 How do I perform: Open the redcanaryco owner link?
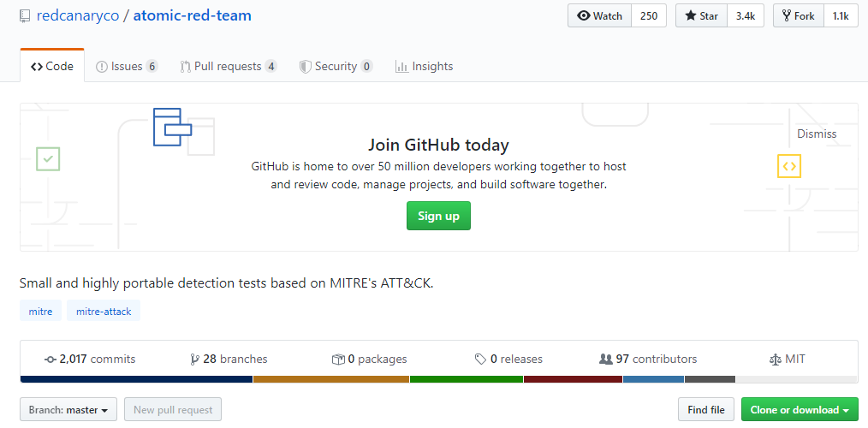tap(78, 15)
